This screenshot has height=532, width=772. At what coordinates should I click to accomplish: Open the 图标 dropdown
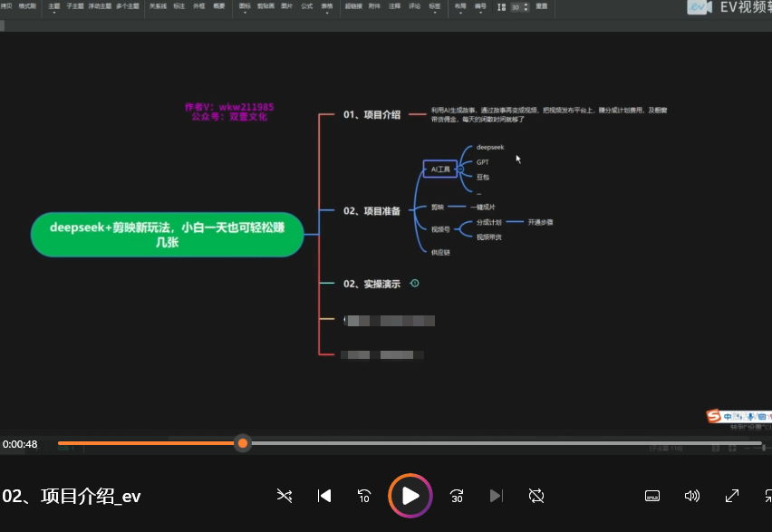[245, 7]
